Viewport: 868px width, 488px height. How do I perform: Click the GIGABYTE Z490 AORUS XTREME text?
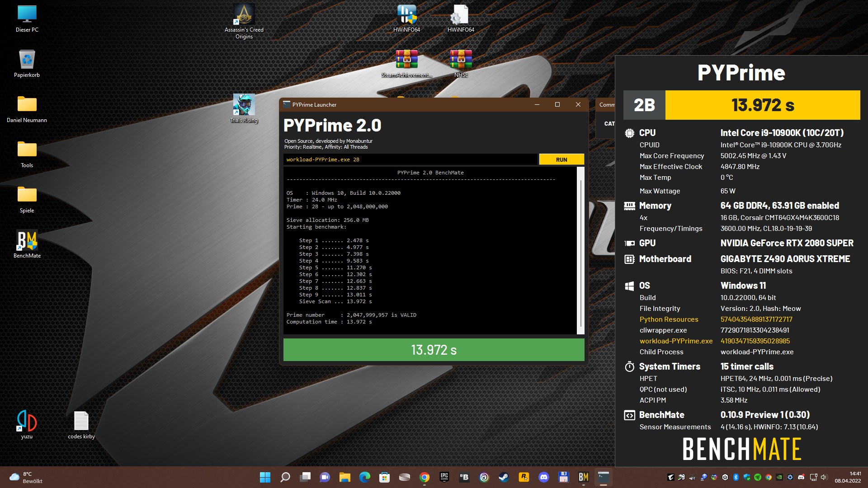[x=785, y=259]
